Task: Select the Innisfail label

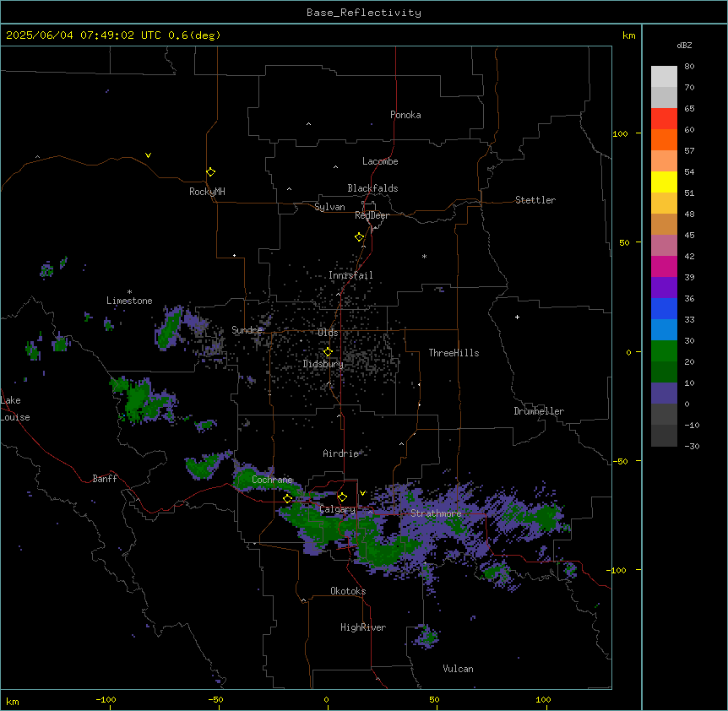Action: [350, 275]
